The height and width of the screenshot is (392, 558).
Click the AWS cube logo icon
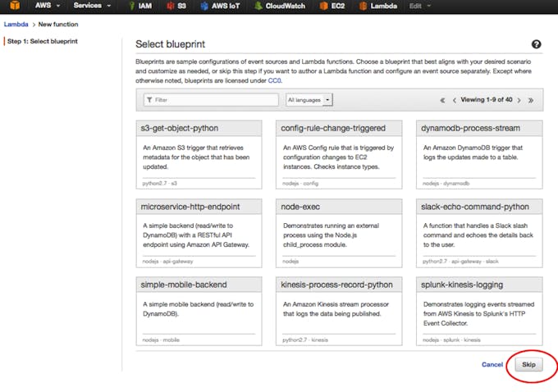click(x=15, y=6)
